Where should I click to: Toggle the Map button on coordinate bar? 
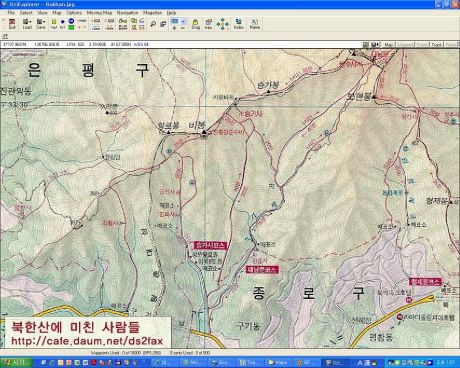pos(388,44)
